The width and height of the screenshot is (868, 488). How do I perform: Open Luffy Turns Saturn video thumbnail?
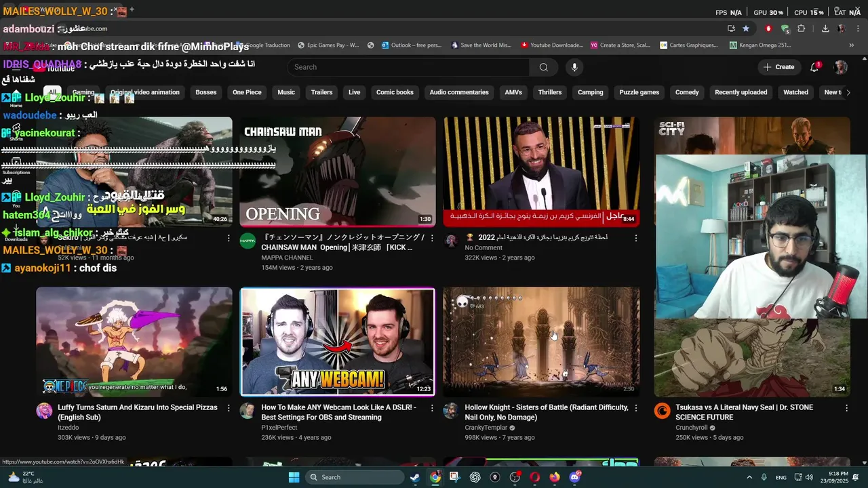(x=134, y=342)
